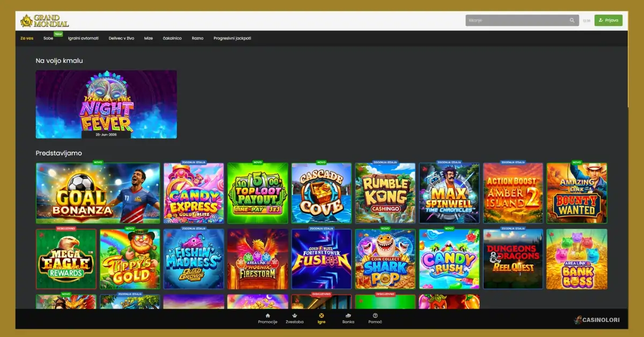Open the Čakalnico tab
This screenshot has height=337, width=644.
(172, 39)
